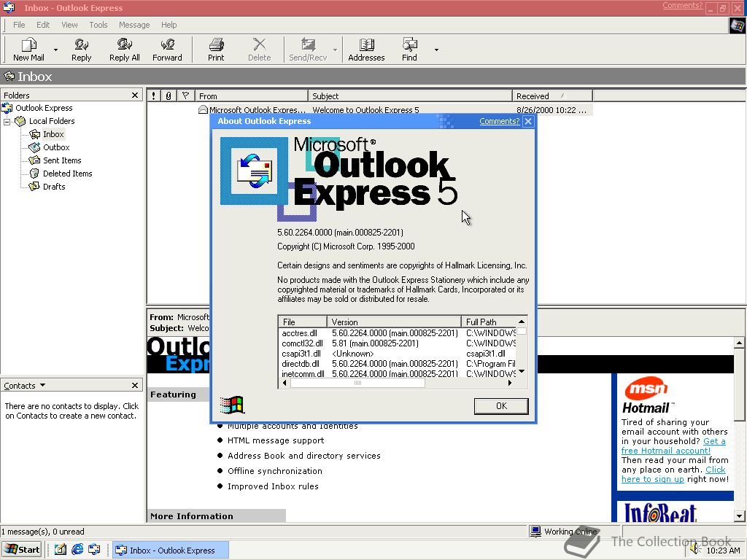
Task: Click file list horizontal scroll-right arrow
Action: click(x=510, y=383)
